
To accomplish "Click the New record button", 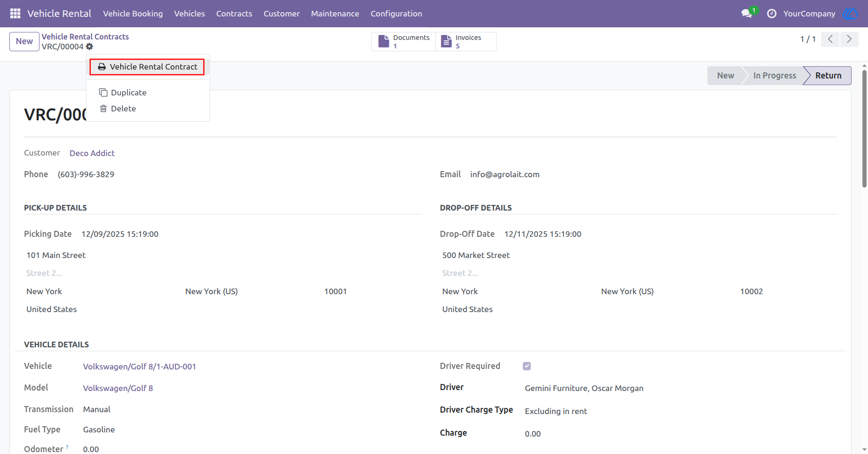I will (x=24, y=41).
